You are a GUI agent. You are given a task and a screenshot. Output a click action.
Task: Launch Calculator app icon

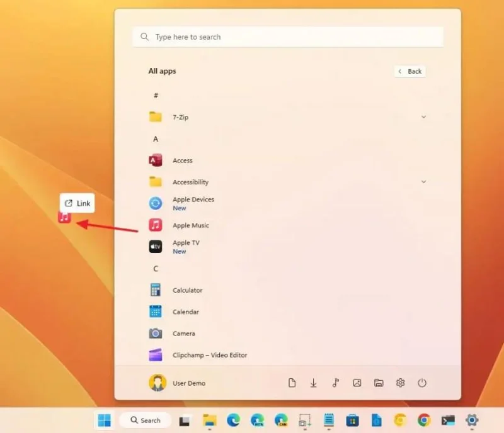pyautogui.click(x=155, y=290)
